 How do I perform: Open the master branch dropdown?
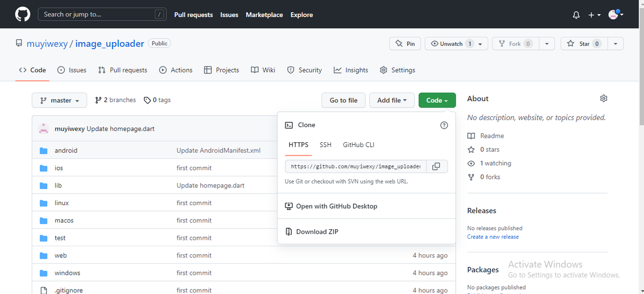tap(59, 101)
